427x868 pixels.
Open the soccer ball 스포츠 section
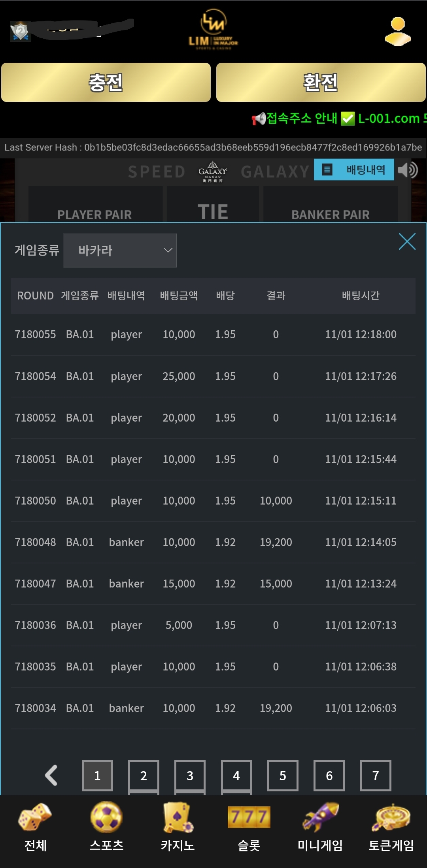coord(106,827)
